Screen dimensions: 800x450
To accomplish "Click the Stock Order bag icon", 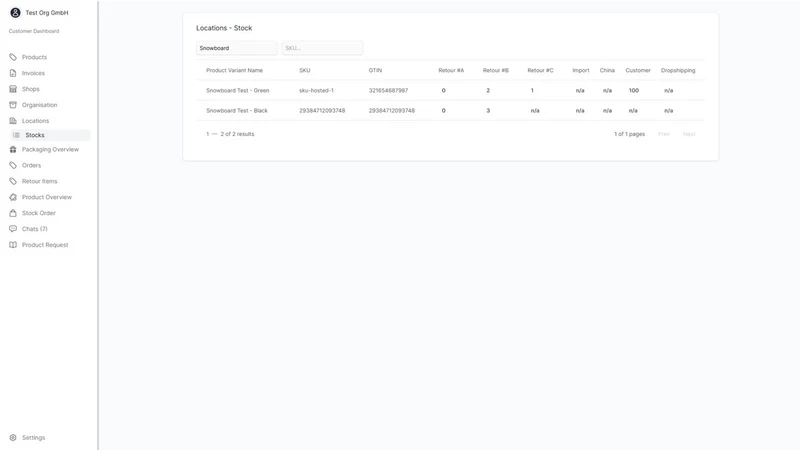I will (x=13, y=213).
